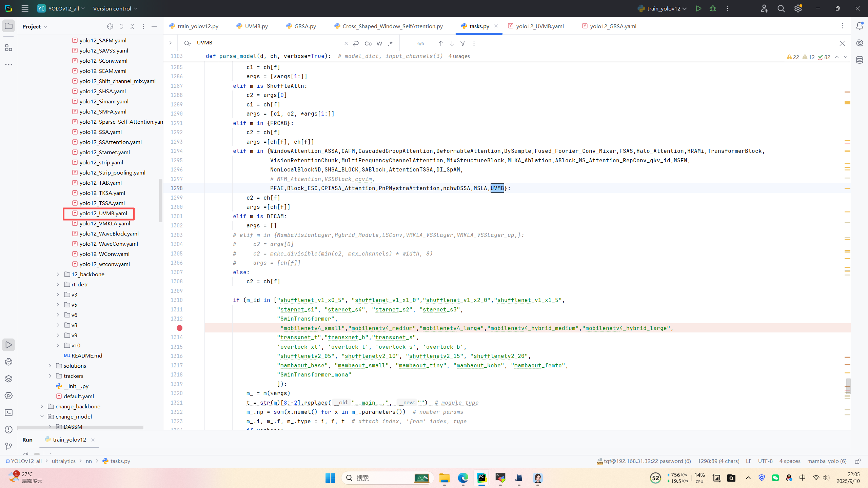
Task: Start debugging with the bug icon
Action: click(713, 8)
